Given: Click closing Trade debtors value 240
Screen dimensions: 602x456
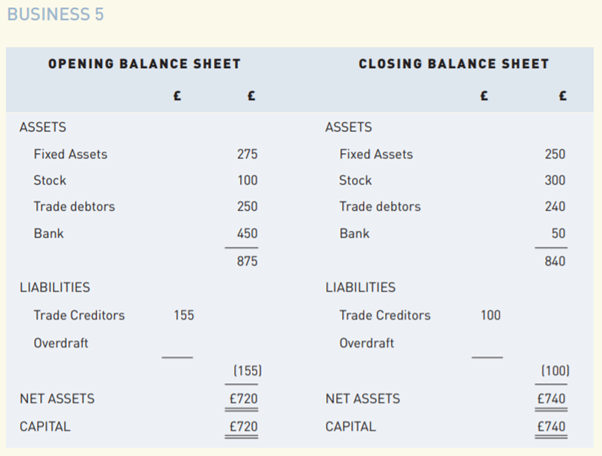Looking at the screenshot, I should [x=555, y=207].
